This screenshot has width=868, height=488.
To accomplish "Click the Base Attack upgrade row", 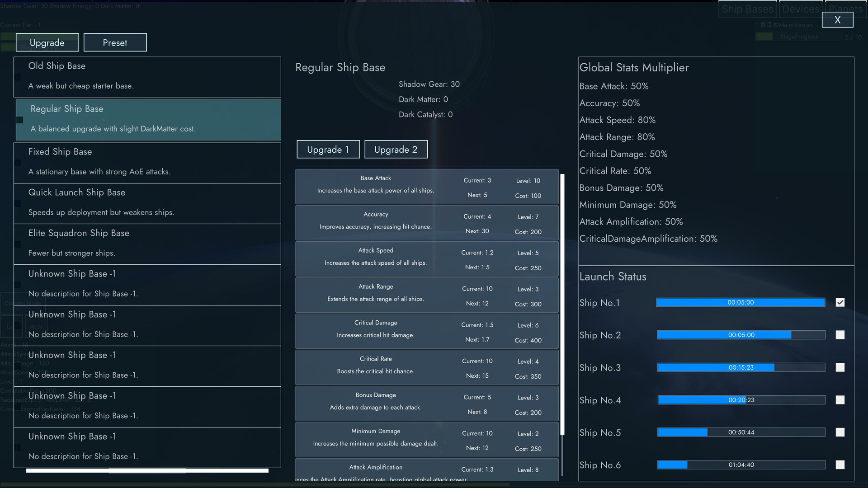I will click(426, 187).
